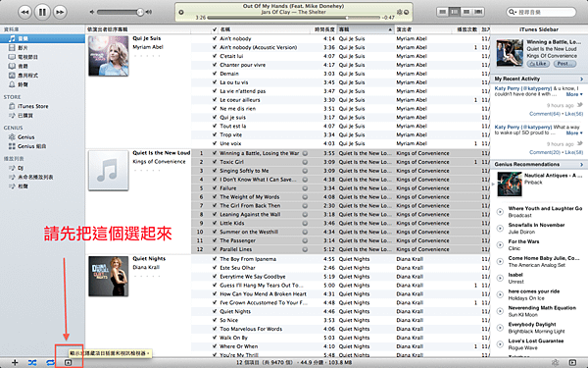Click the round arrow icon in the now-playing display
Viewport: 588px width, 368px height.
click(x=406, y=12)
